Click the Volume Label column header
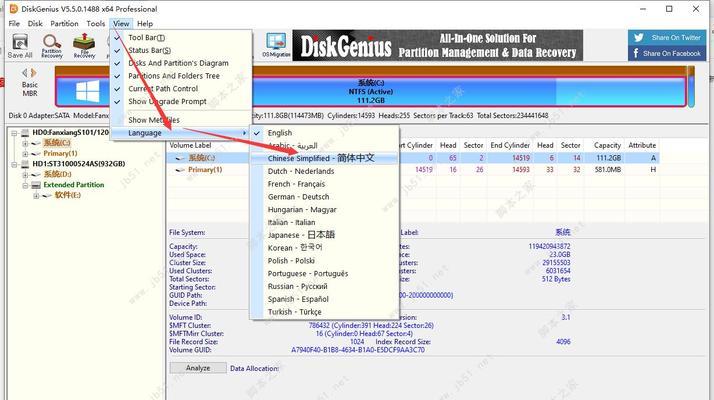The width and height of the screenshot is (714, 400). pos(190,145)
